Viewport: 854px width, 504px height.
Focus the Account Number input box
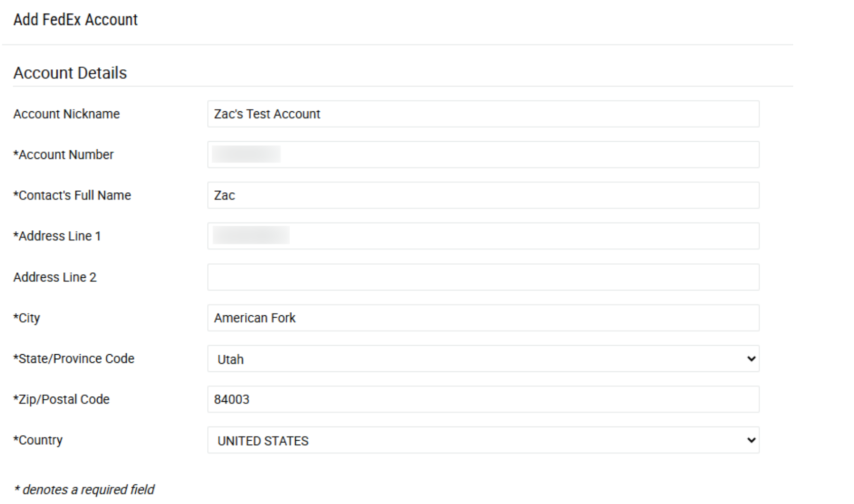coord(483,154)
